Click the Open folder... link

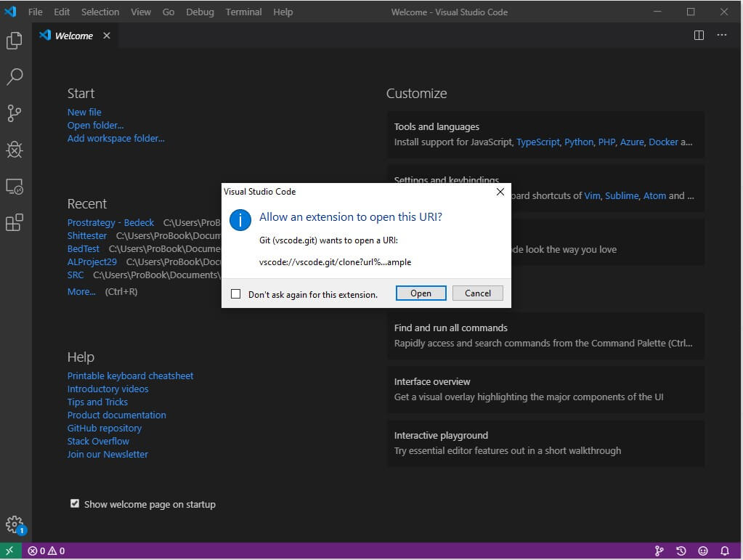coord(95,125)
